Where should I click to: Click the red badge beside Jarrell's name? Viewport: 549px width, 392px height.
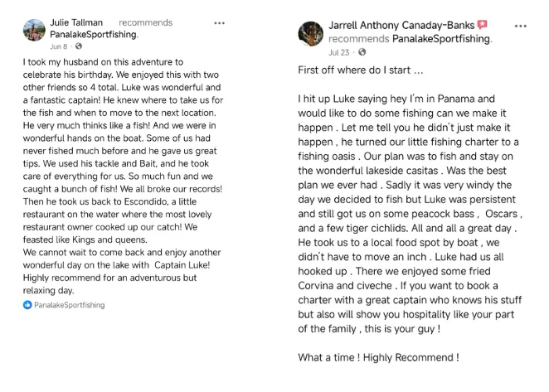point(483,26)
